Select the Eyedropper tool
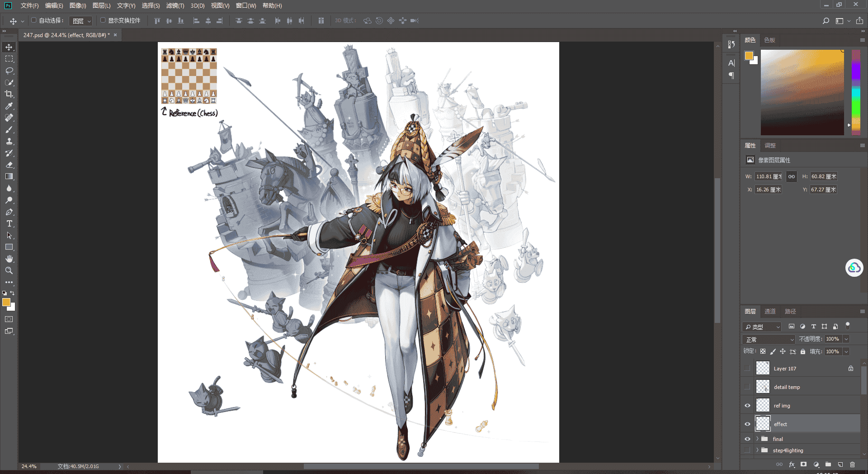Image resolution: width=868 pixels, height=474 pixels. point(9,106)
